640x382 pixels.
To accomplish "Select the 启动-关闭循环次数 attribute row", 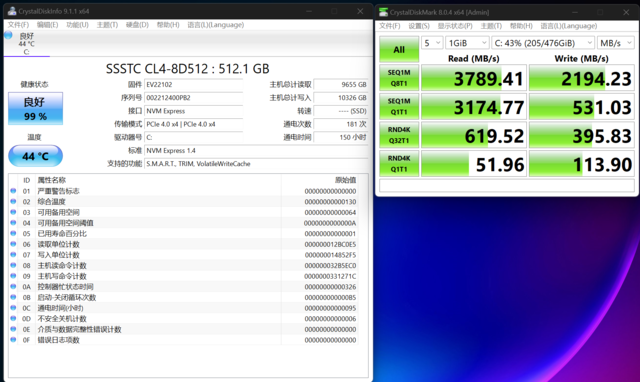I will [x=184, y=297].
